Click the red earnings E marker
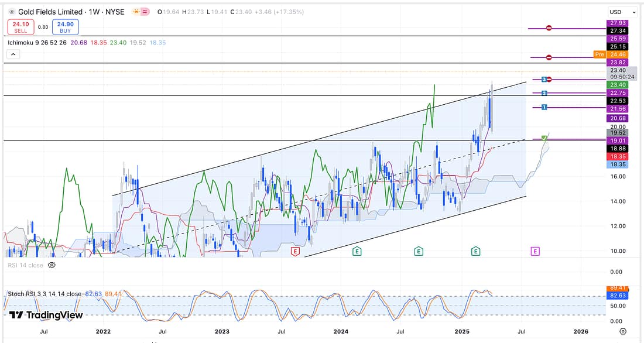Image resolution: width=644 pixels, height=343 pixels. tap(296, 251)
